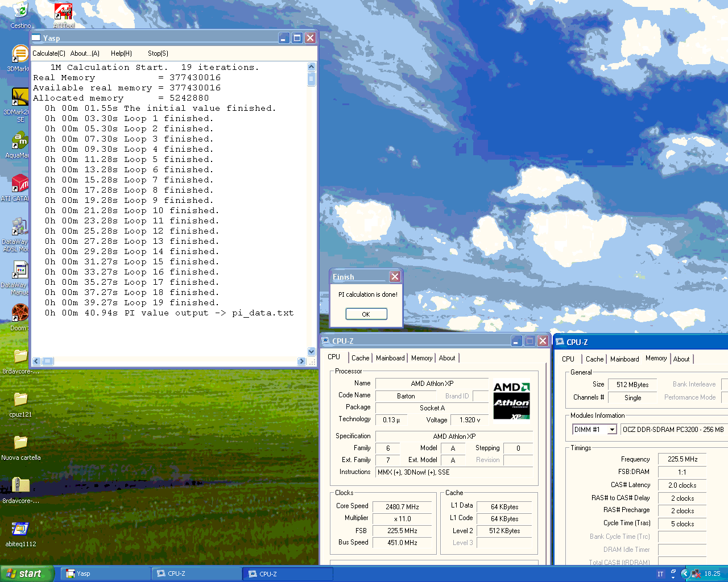Select the 3DMark SE desktop shortcut
The image size is (728, 582).
[x=19, y=105]
